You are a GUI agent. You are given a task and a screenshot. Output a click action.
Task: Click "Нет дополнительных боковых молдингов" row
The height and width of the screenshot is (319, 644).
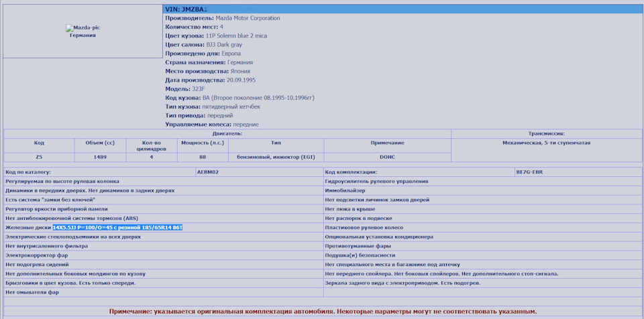pyautogui.click(x=164, y=274)
